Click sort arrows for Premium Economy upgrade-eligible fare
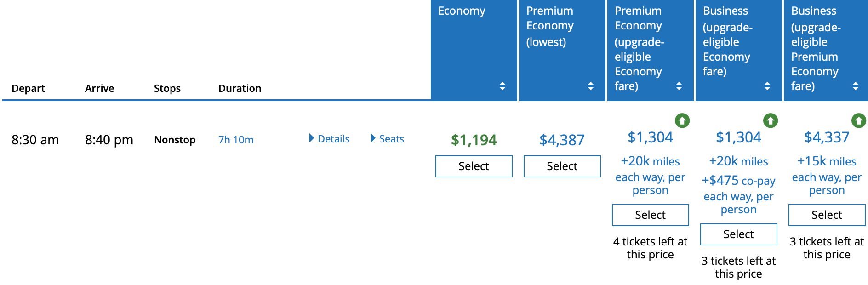Screen dimensions: 868x285 (679, 86)
